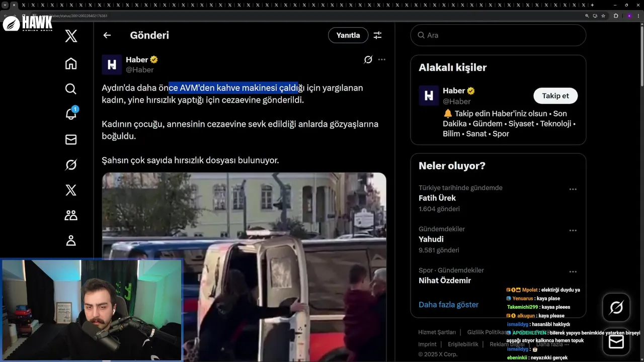Click Daha fazla göster link
Image resolution: width=644 pixels, height=362 pixels.
coord(448,305)
